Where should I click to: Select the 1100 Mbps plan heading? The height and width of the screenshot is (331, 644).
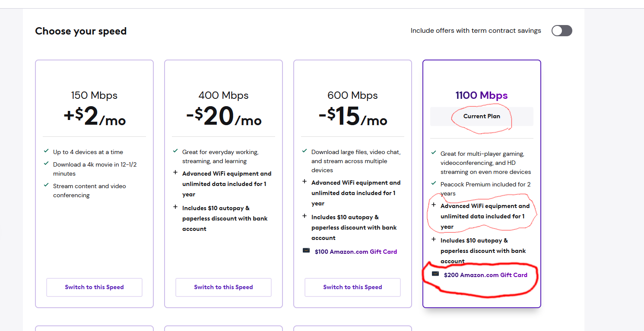482,95
